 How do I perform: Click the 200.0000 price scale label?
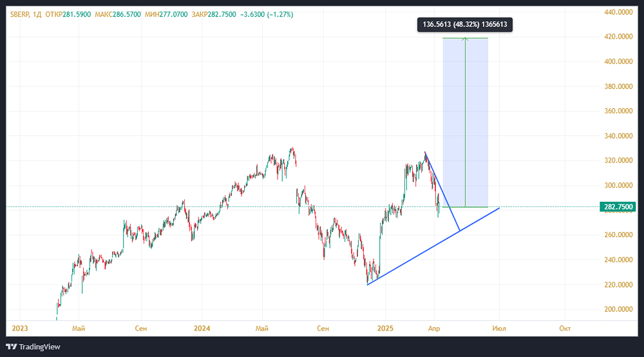617,309
